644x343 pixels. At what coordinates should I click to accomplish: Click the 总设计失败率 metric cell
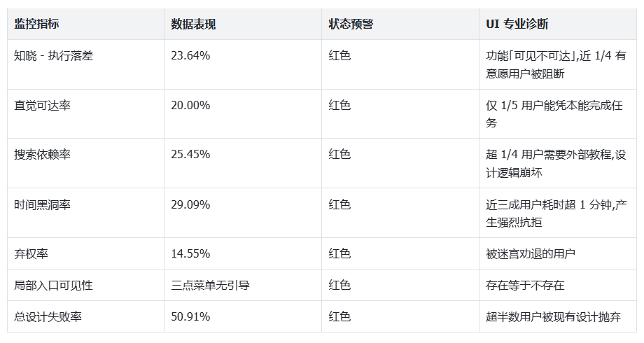pos(48,317)
